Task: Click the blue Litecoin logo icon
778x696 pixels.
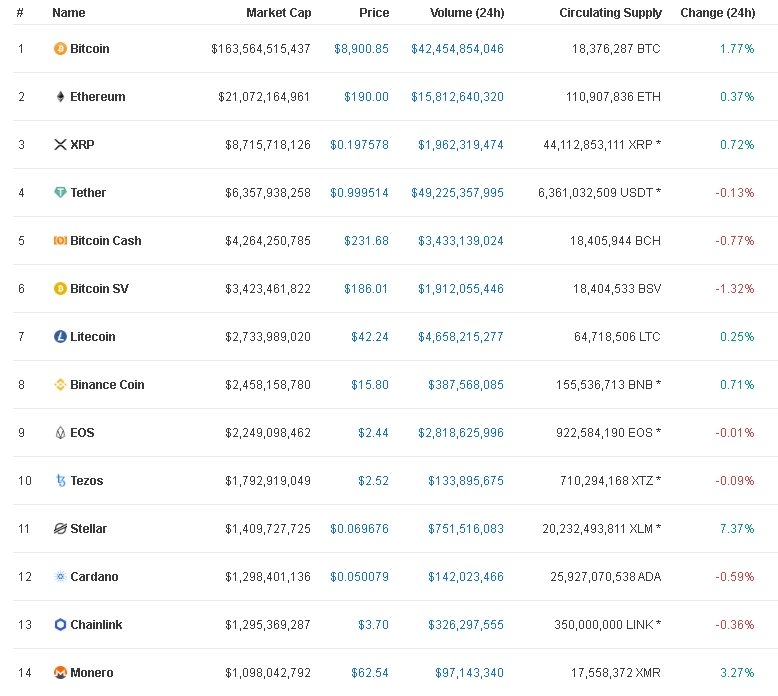Action: pos(60,337)
